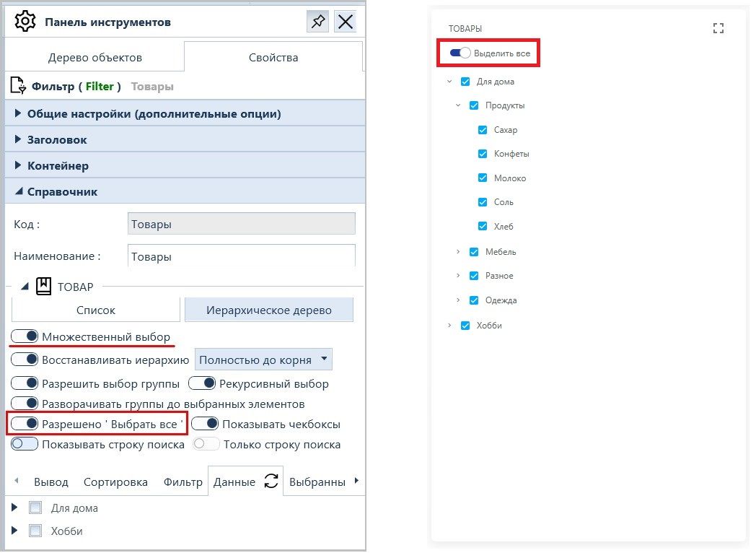Expand Хобби in the data list
Viewport: 756px width, 553px height.
pos(14,531)
